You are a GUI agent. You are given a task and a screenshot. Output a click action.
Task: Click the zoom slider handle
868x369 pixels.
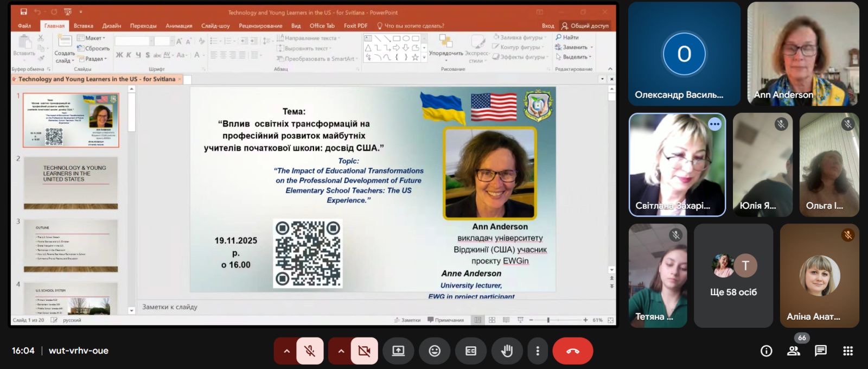pos(548,320)
